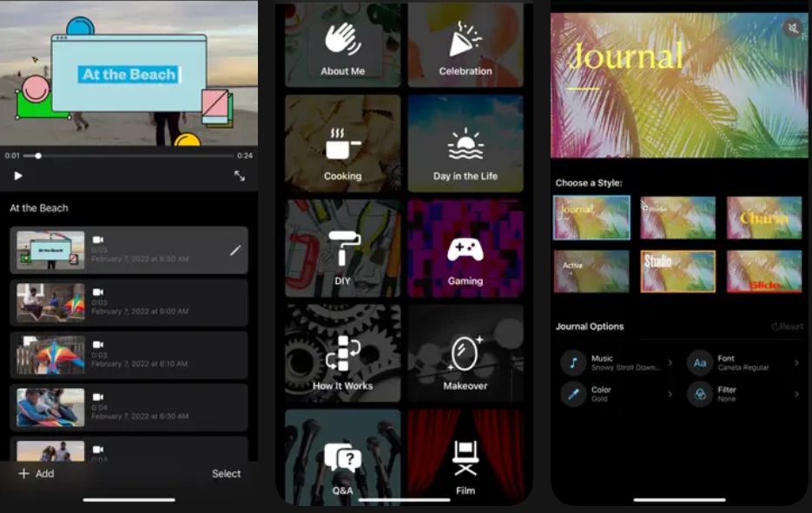Screen dimensions: 812x513
Task: Select first clip dated 5:50 AM
Action: click(129, 250)
